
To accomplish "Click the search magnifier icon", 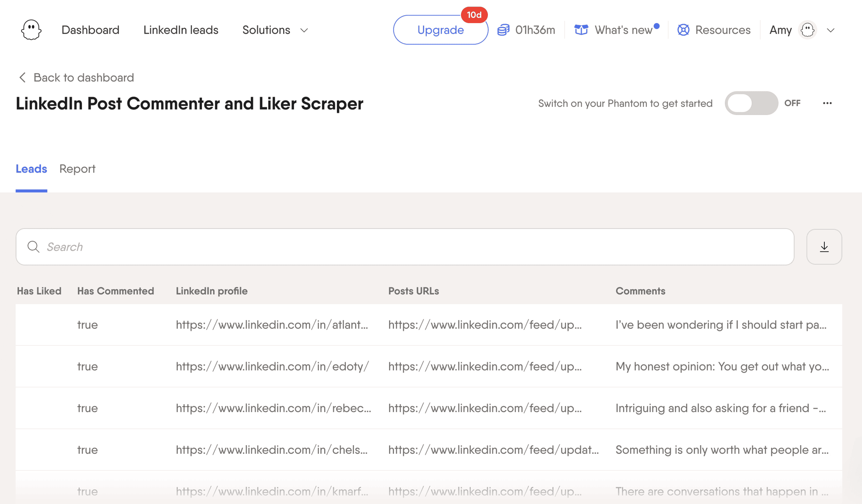I will click(x=33, y=247).
